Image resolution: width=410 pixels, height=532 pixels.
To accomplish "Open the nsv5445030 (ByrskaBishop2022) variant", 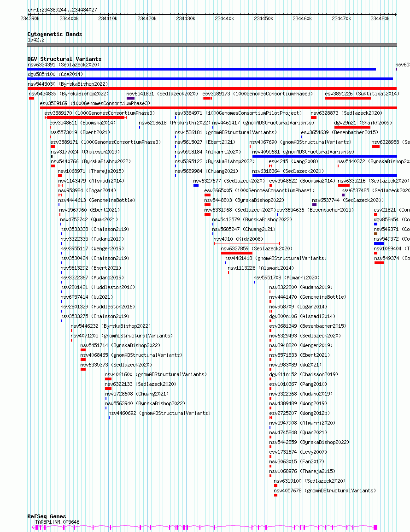I will pos(68,84).
